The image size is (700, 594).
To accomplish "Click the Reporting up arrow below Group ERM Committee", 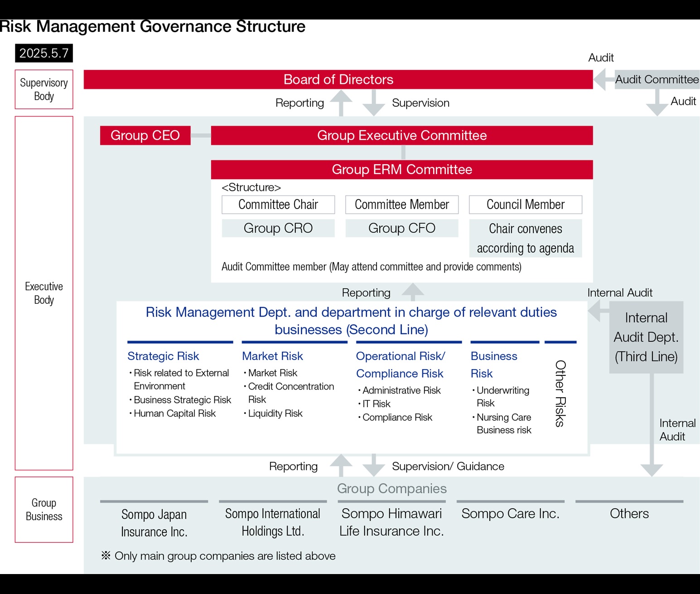I will click(413, 292).
